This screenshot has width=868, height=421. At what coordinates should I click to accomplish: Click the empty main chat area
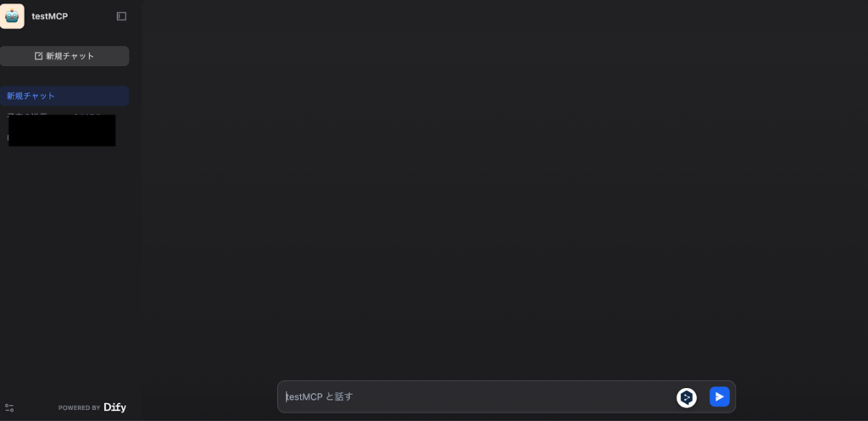point(505,188)
